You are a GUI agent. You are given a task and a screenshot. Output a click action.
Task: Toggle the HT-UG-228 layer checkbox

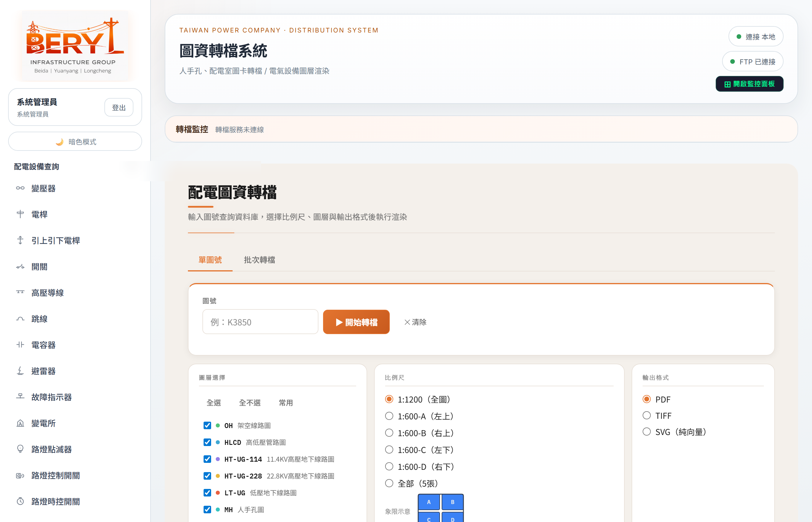[207, 476]
